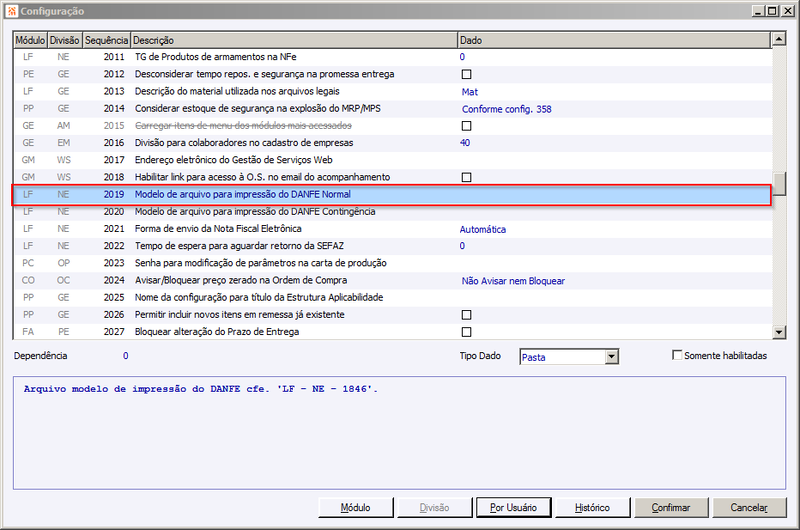Select row 2021 Forma de envio da Nota Fiscal Eletrônica

392,229
